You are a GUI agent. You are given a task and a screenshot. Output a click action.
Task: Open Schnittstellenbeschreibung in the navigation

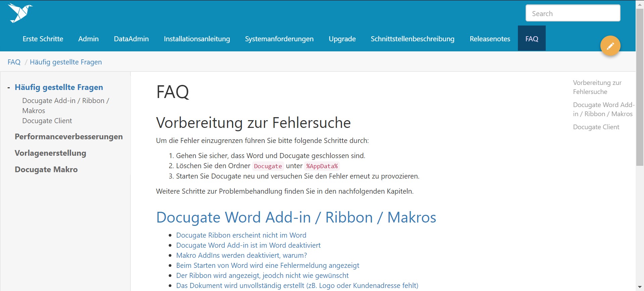413,39
